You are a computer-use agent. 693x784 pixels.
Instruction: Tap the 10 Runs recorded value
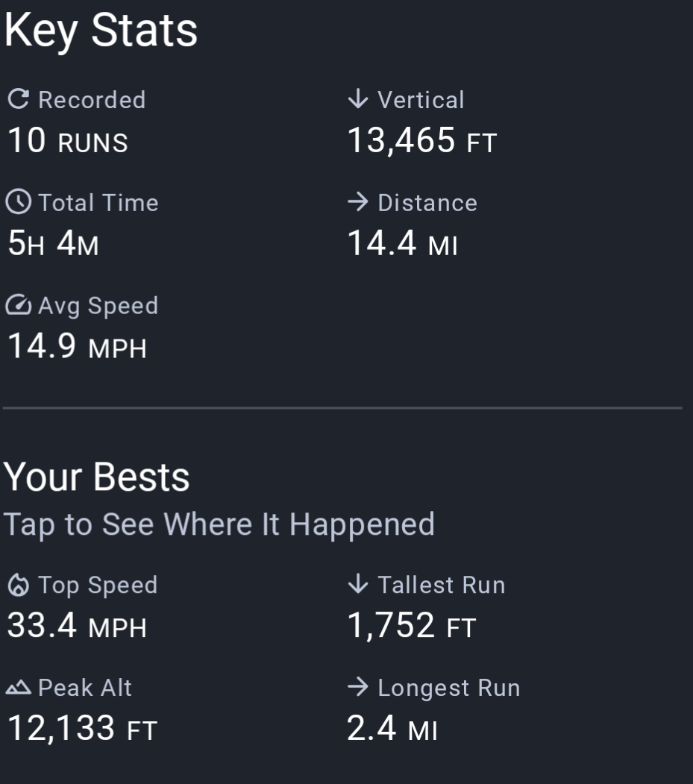[67, 141]
